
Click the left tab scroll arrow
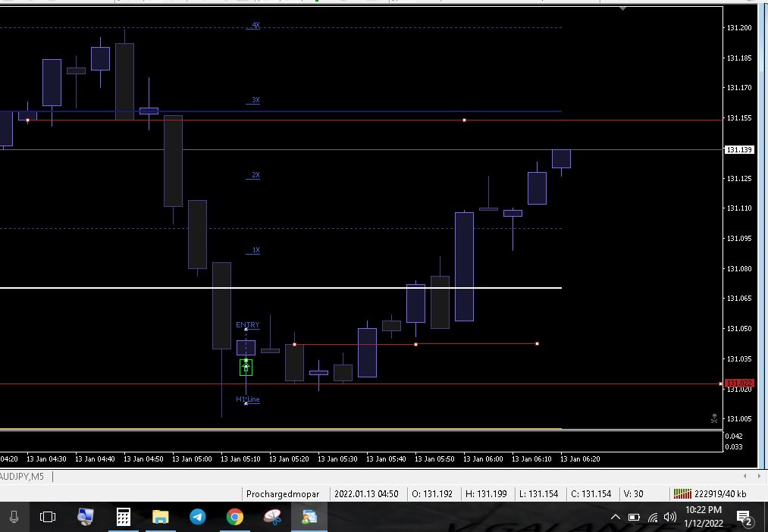click(745, 476)
